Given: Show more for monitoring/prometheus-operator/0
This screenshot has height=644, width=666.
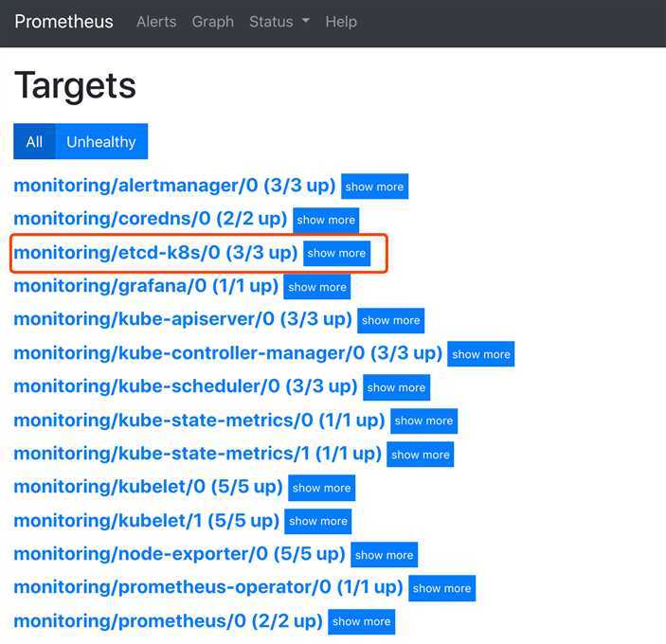Looking at the screenshot, I should click(442, 588).
